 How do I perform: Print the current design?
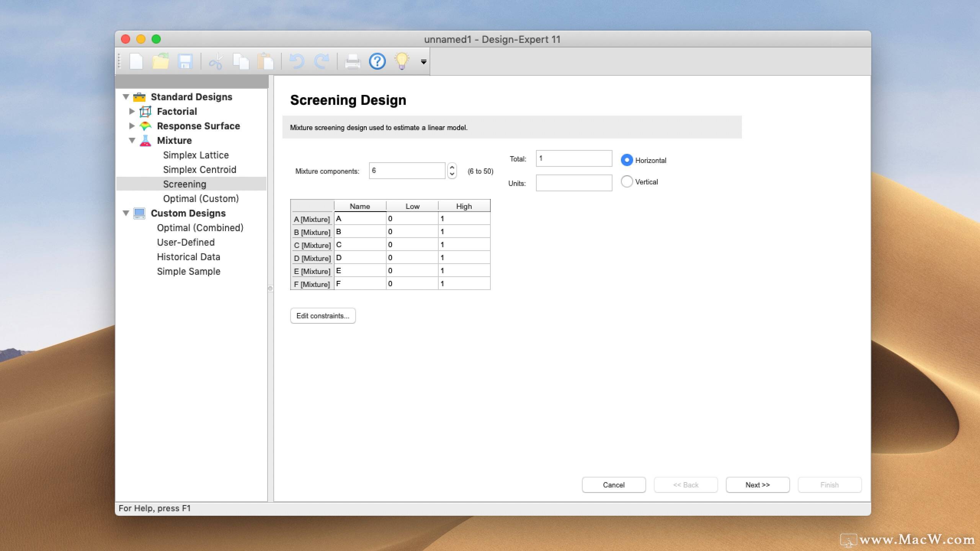click(352, 61)
